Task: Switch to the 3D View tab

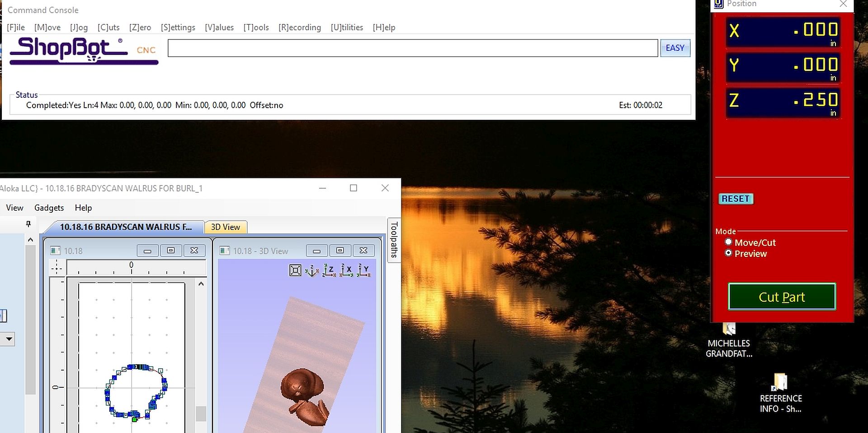Action: (225, 227)
